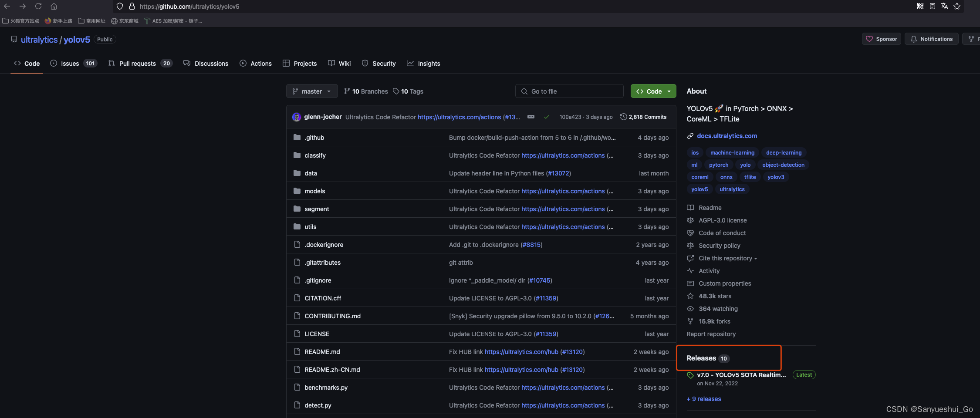Expand Cite this repository dropdown
The height and width of the screenshot is (418, 980).
tap(728, 258)
